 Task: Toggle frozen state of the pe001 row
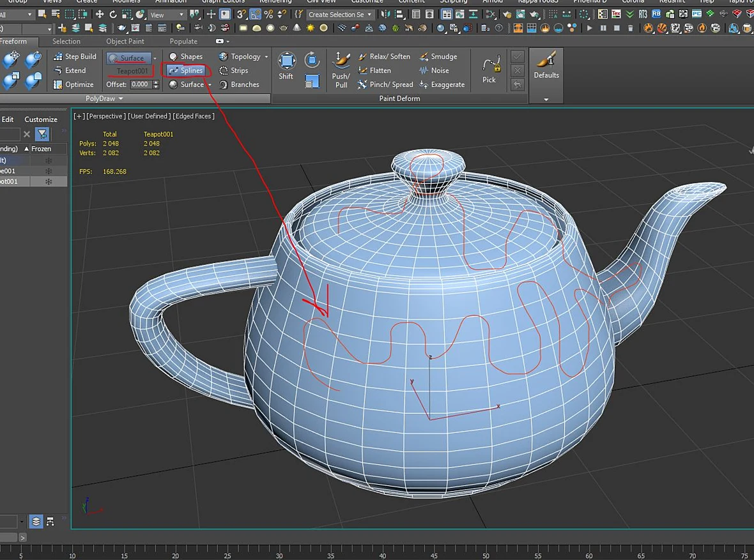(x=49, y=171)
